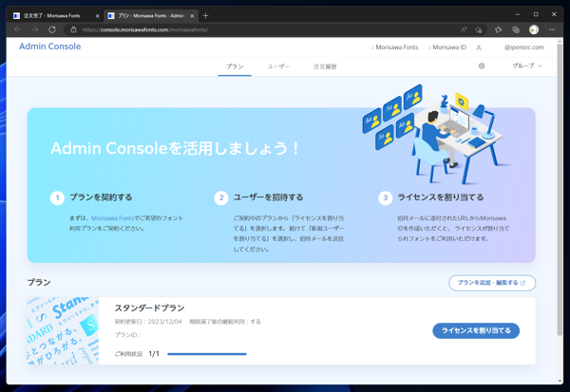Click the 契約更新日 2023/12/04 text
The height and width of the screenshot is (392, 570).
pos(148,322)
